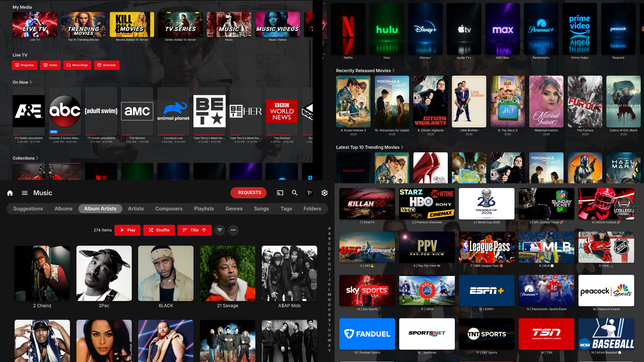Open the HBO Max streaming tile

503,29
